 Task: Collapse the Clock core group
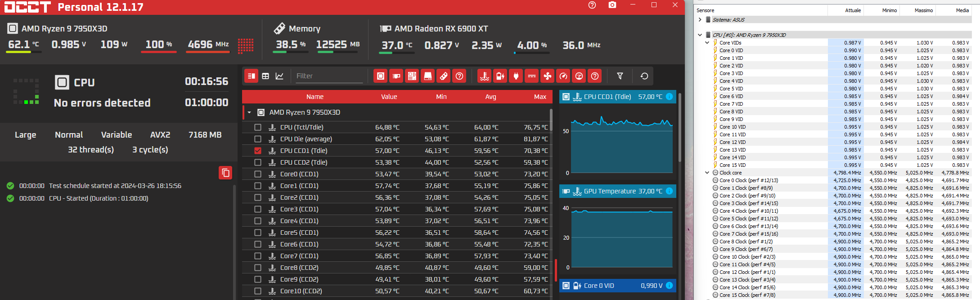pos(707,173)
